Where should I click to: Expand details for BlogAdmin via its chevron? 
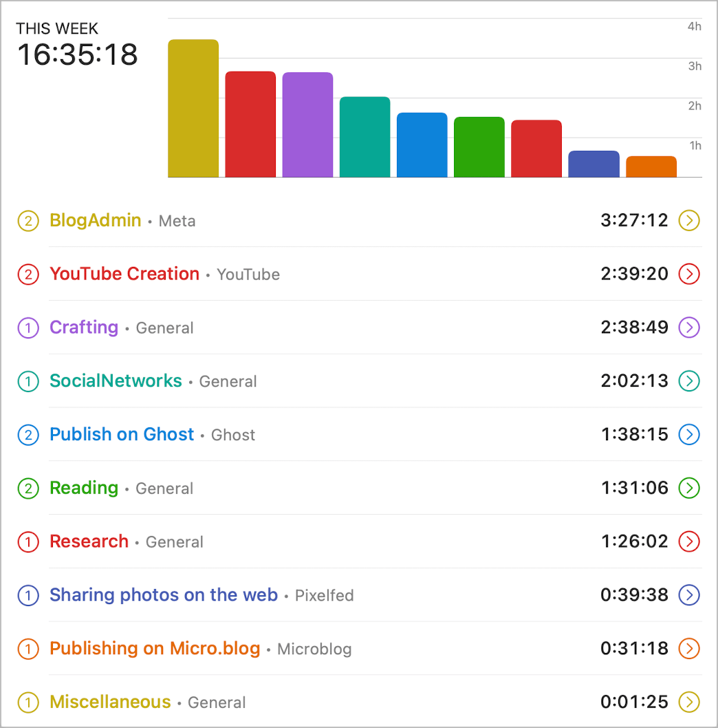(x=689, y=221)
